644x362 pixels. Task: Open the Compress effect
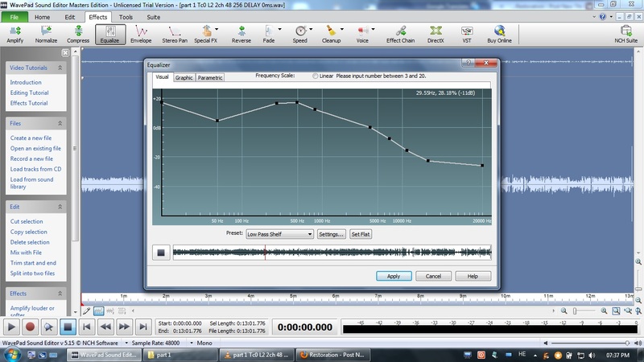point(78,35)
